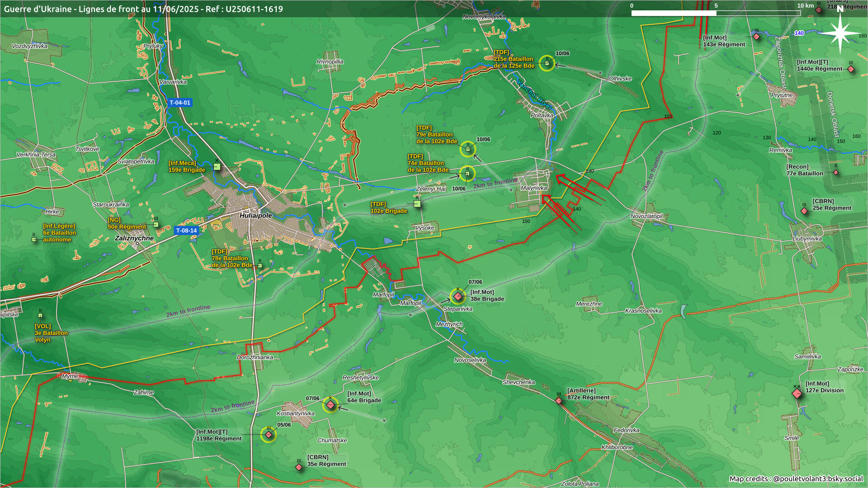Click the distance scale bar
The image size is (868, 488).
click(x=716, y=13)
